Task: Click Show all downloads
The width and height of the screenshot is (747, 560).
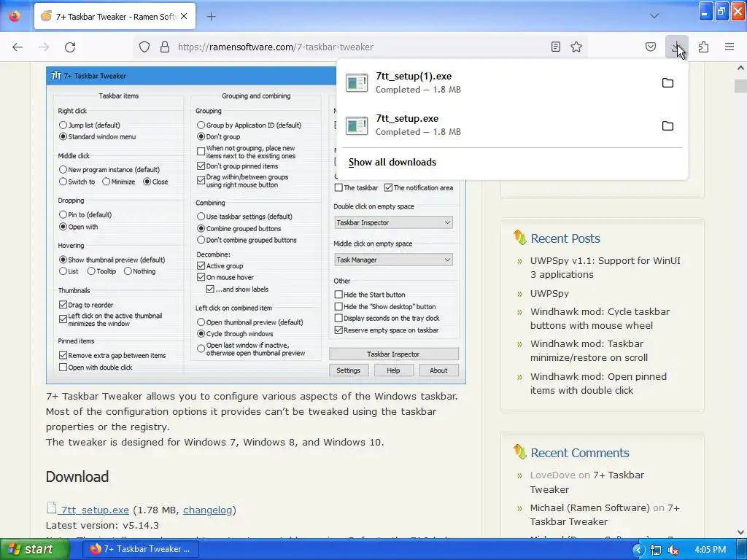Action: click(x=392, y=163)
